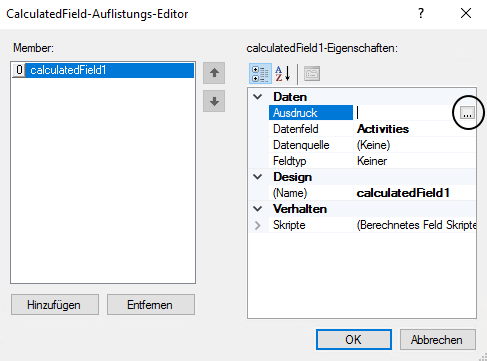Select calculatedField1 in the Member list
The height and width of the screenshot is (361, 487).
tap(110, 70)
